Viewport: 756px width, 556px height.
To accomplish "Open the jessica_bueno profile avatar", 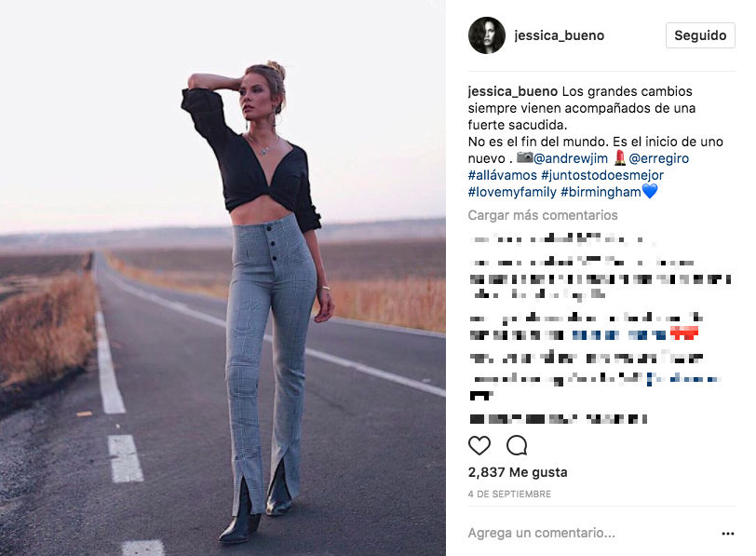I will click(x=487, y=35).
